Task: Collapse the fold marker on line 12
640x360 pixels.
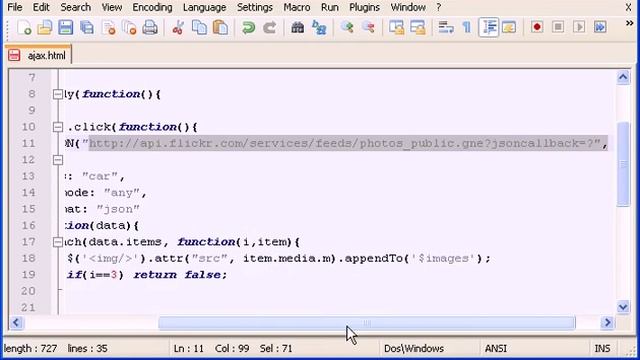Action: pyautogui.click(x=58, y=160)
